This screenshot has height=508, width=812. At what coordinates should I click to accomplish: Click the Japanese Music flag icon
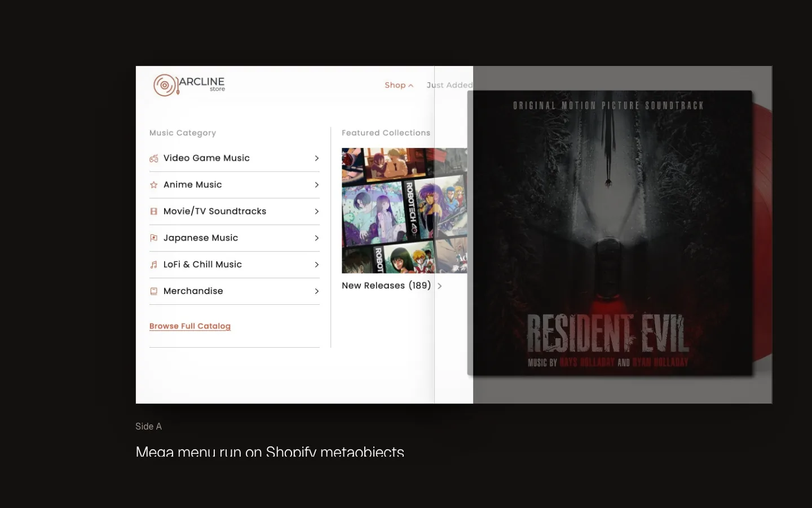click(153, 238)
